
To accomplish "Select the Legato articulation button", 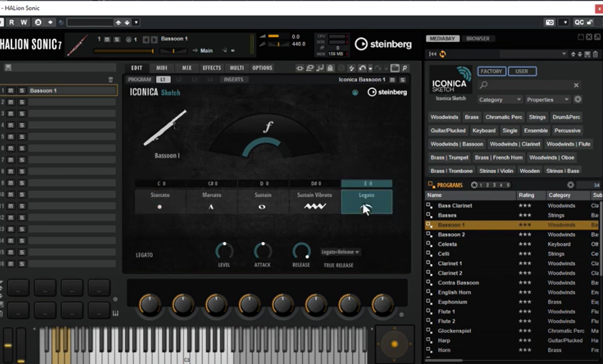I will [366, 201].
